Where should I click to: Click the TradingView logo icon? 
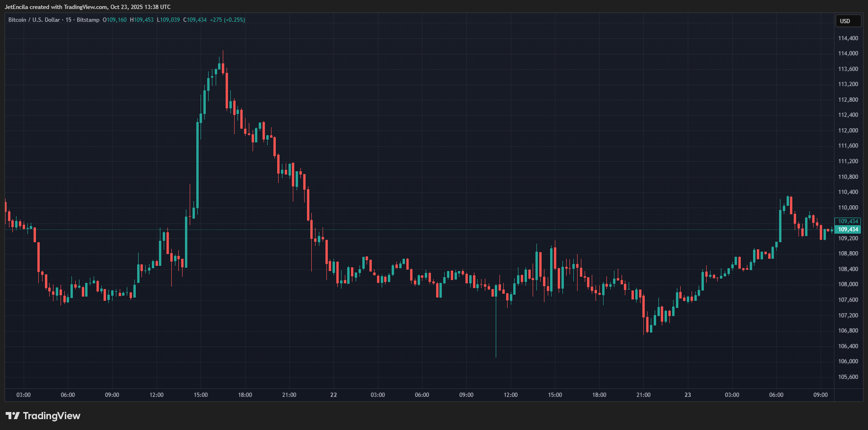[x=13, y=416]
